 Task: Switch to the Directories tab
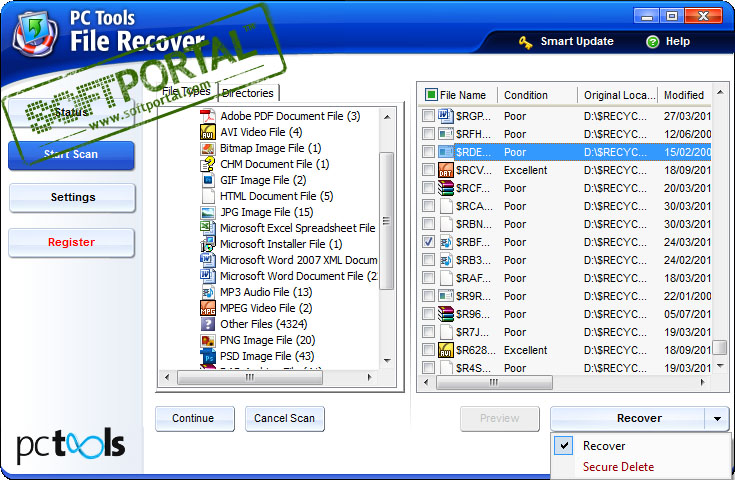(x=248, y=93)
